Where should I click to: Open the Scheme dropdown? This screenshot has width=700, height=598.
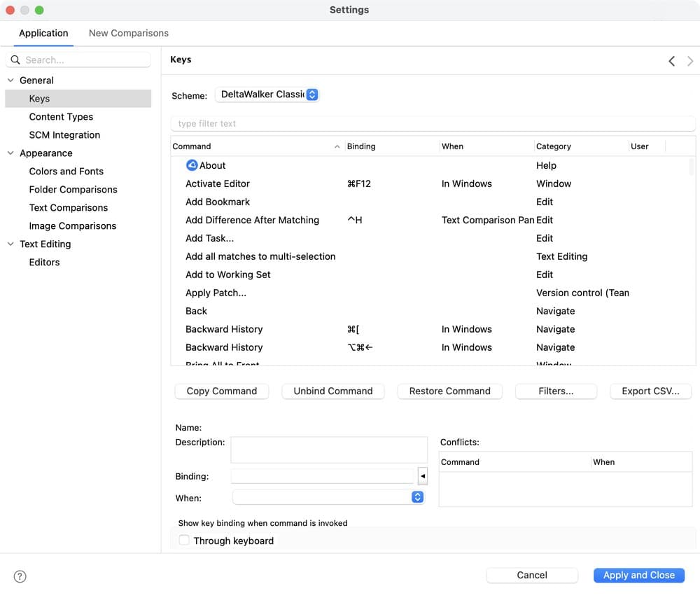point(267,95)
